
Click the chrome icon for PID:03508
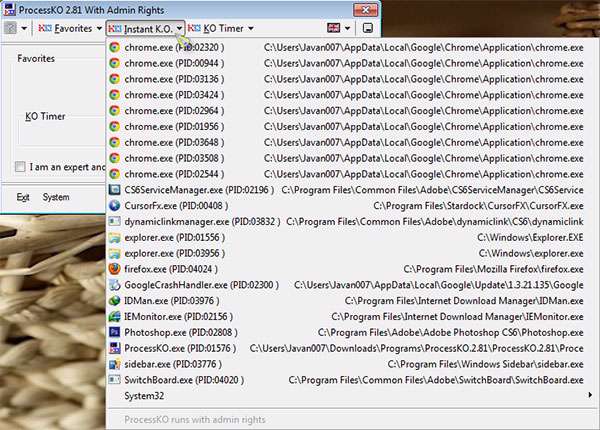tap(114, 158)
